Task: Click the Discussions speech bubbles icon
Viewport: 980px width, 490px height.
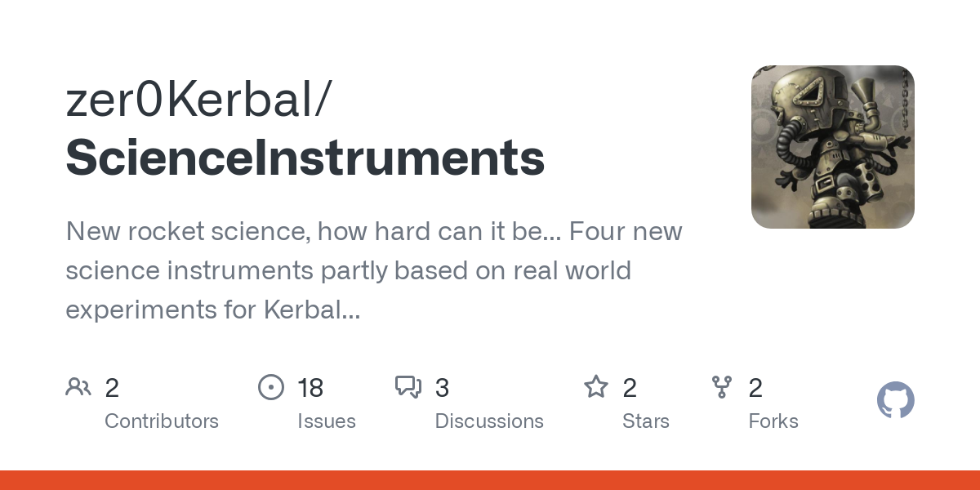Action: coord(408,387)
